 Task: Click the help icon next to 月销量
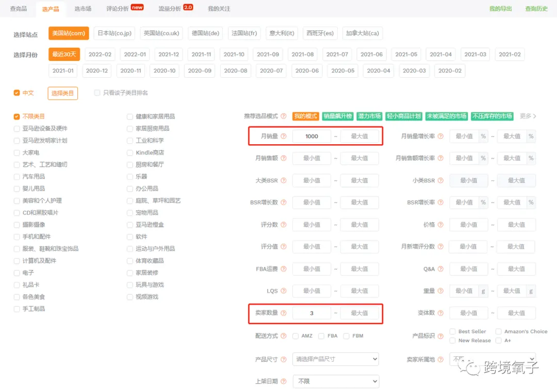coord(284,136)
